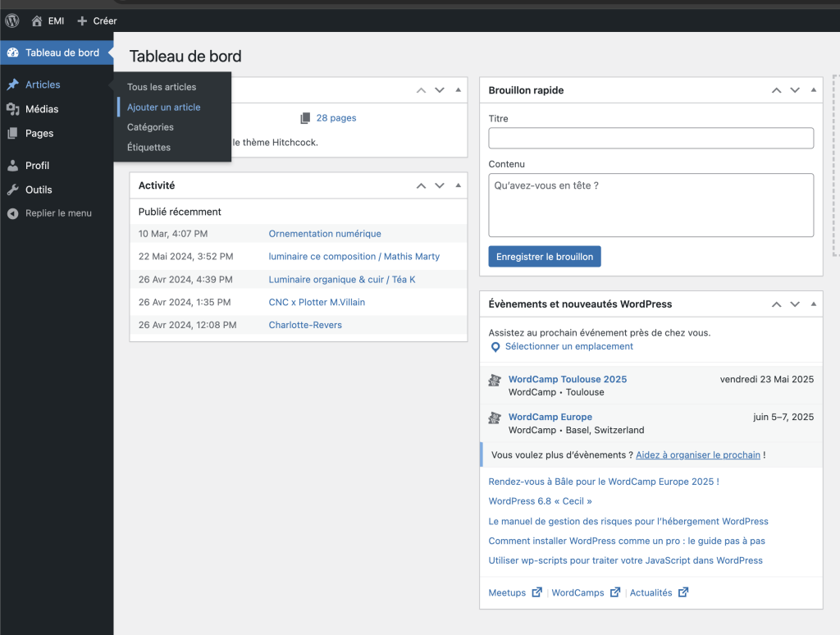The image size is (840, 635).
Task: Collapse the Brouillon rapide panel
Action: point(813,90)
